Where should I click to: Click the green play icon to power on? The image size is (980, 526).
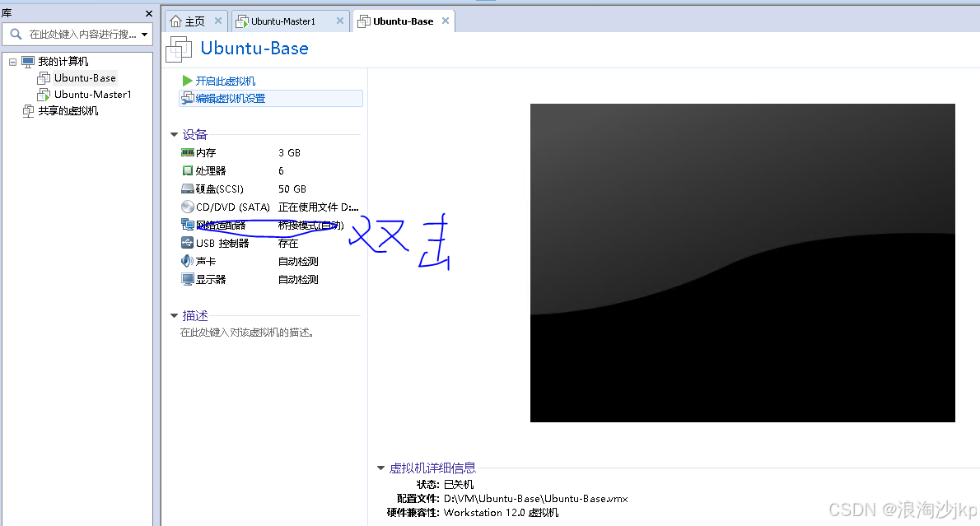[x=187, y=81]
